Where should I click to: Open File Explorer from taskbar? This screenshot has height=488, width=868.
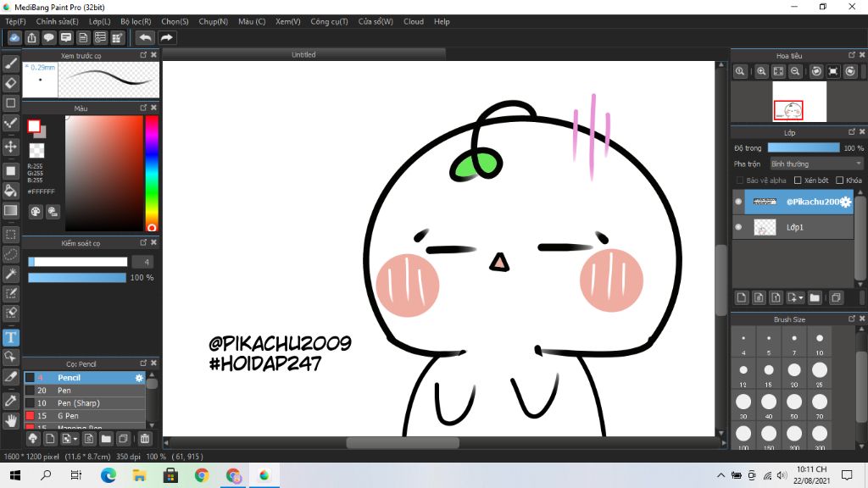139,475
